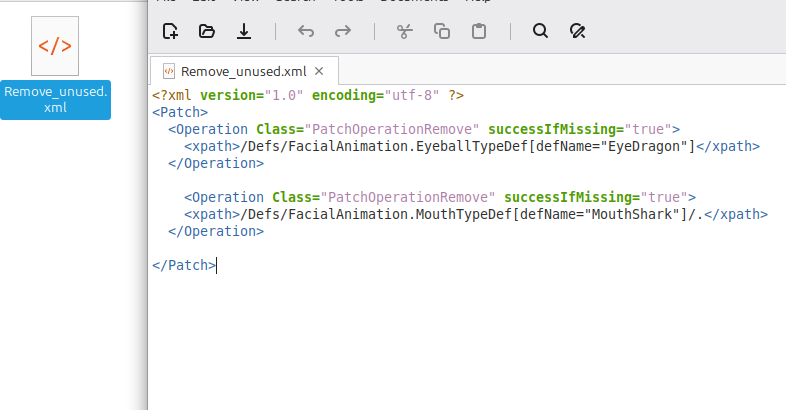Image resolution: width=786 pixels, height=410 pixels.
Task: Click the EyeDragon xpath line
Action: (472, 146)
